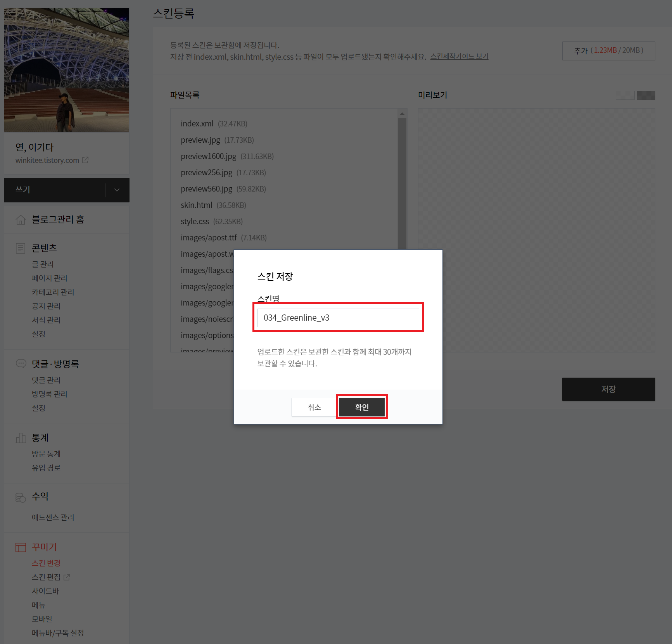Click the blog profile image thumbnail
Screen dimensions: 672x644
pos(66,70)
